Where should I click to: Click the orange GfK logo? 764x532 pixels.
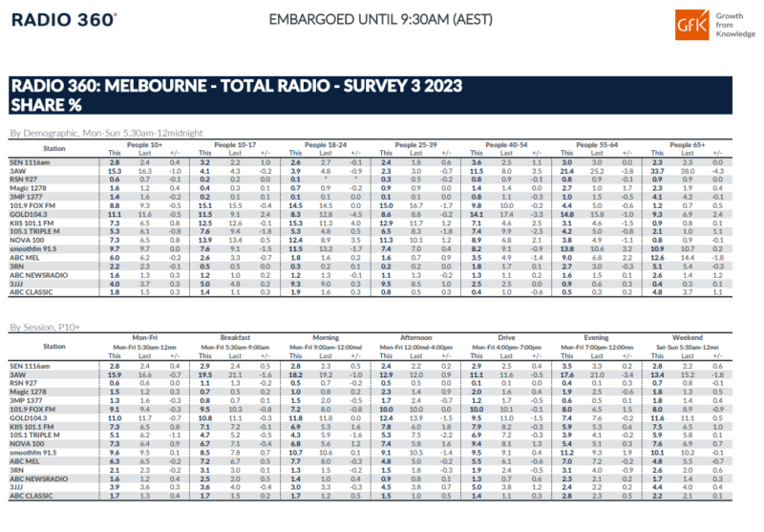(x=691, y=25)
